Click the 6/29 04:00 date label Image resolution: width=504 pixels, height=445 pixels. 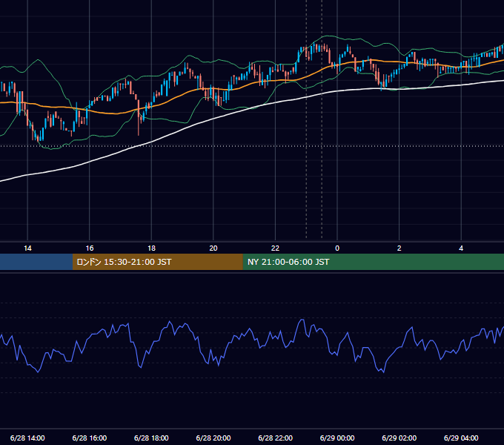(461, 438)
